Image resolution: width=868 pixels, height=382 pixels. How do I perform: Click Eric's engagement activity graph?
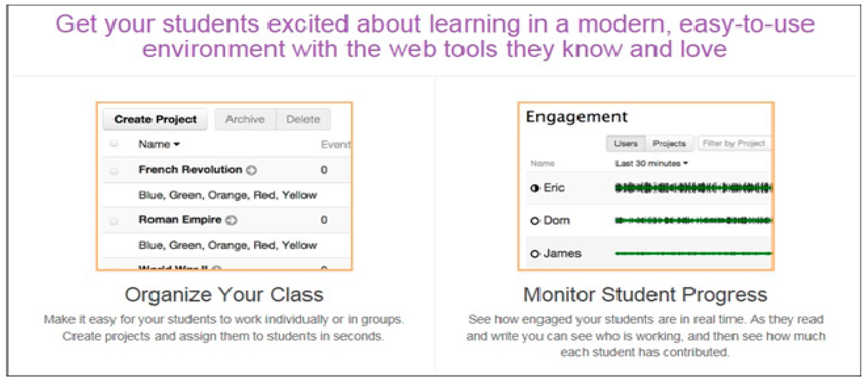[692, 188]
